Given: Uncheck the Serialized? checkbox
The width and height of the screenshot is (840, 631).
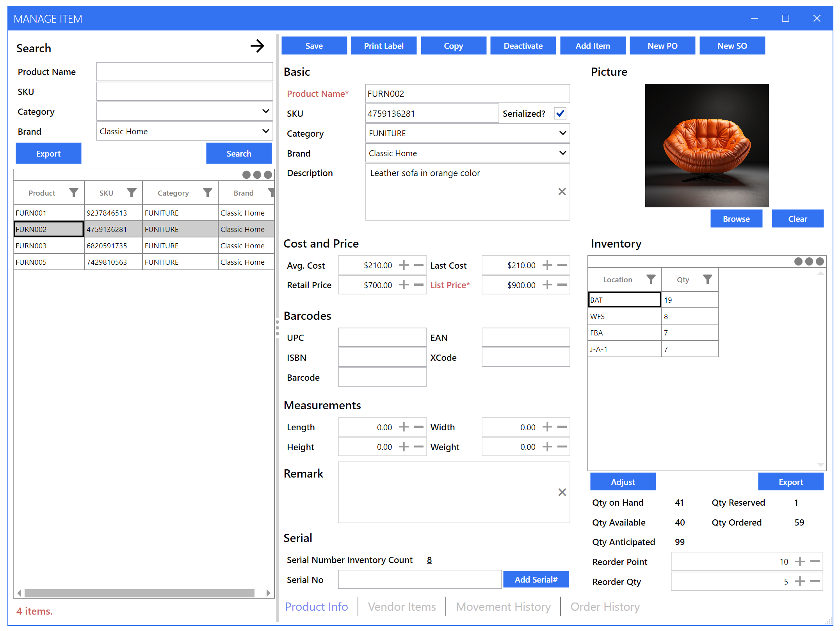Looking at the screenshot, I should click(560, 113).
